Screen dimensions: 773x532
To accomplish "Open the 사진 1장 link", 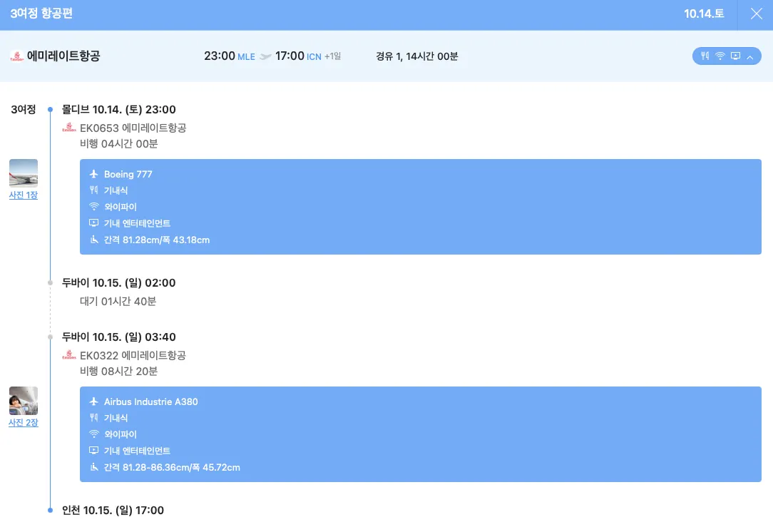I will pos(23,195).
